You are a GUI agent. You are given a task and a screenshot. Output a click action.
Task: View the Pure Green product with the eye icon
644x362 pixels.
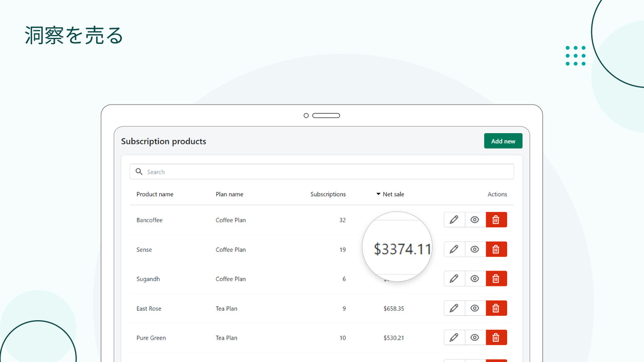[475, 337]
